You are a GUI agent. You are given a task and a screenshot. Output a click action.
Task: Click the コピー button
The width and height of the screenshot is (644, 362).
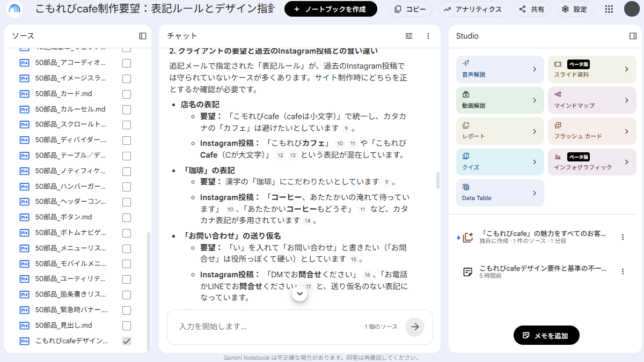[411, 9]
